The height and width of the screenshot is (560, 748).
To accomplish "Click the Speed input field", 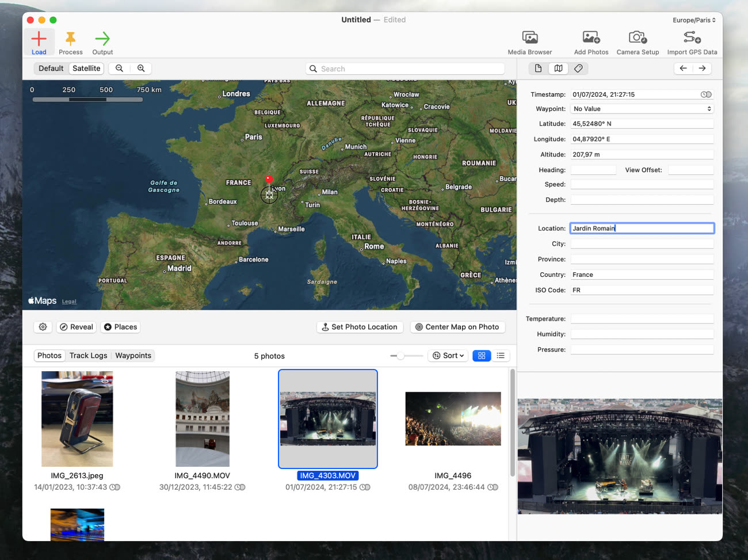I will coord(642,185).
